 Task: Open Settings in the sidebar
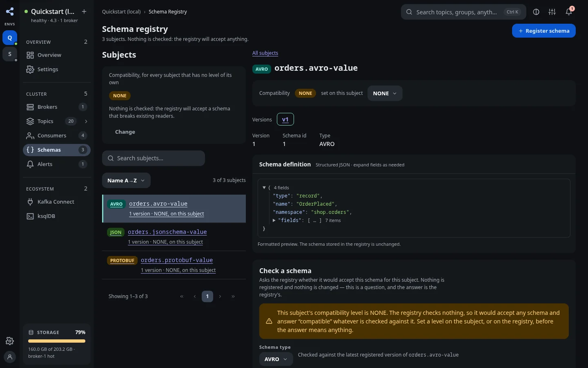(57, 70)
